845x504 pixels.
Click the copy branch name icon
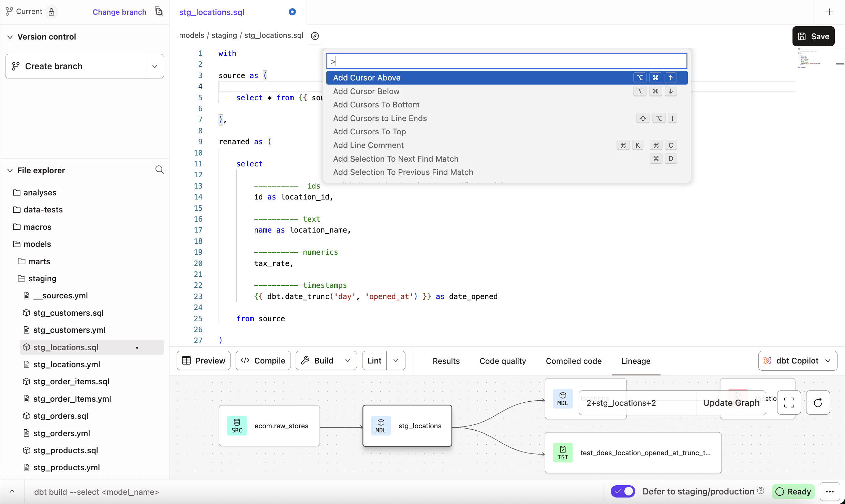click(159, 11)
